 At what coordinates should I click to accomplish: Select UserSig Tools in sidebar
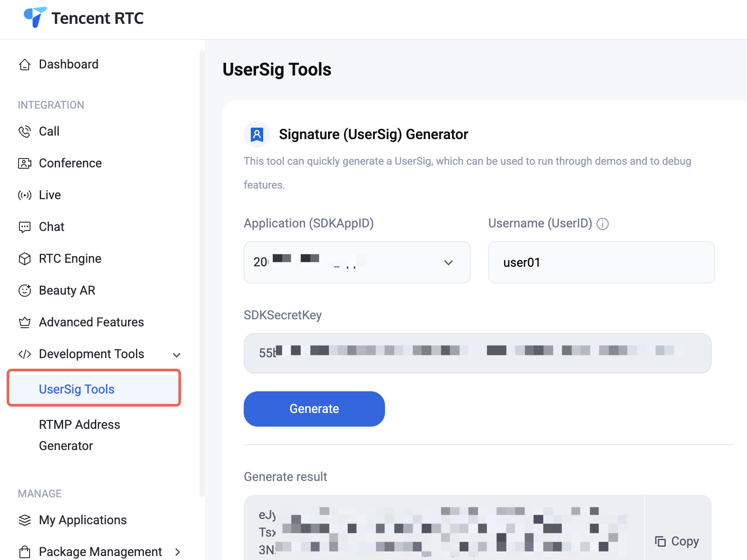tap(77, 389)
